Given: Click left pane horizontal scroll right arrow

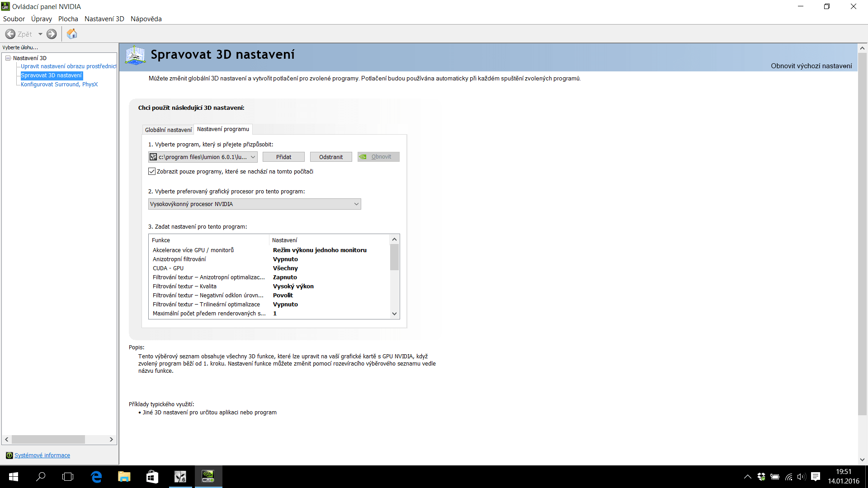Looking at the screenshot, I should [111, 440].
